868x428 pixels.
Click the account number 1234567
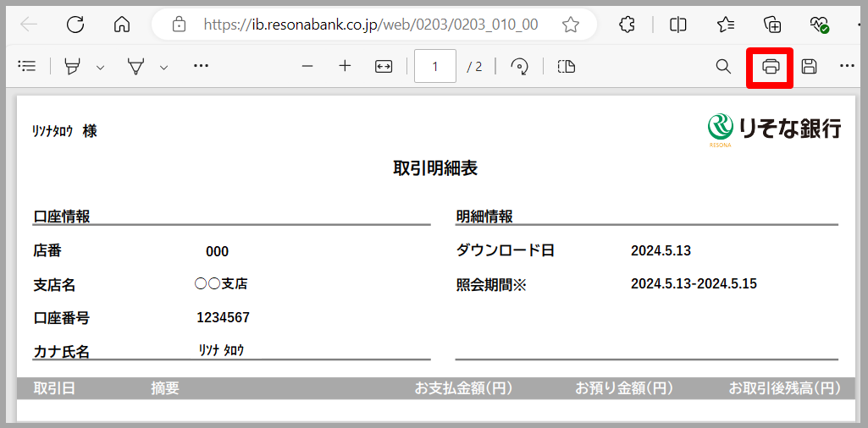[223, 318]
